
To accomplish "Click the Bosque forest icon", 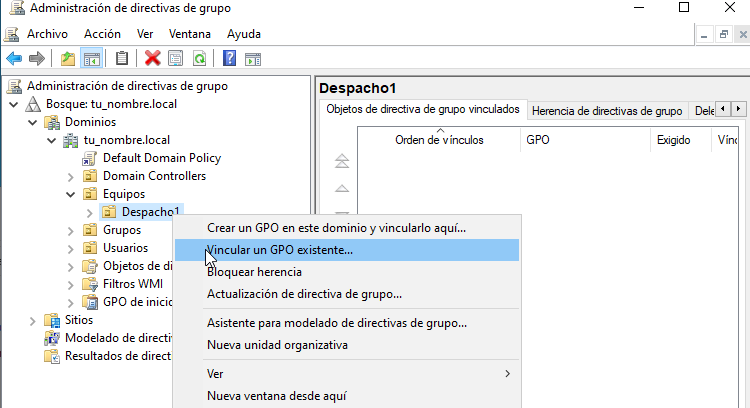I will [33, 104].
